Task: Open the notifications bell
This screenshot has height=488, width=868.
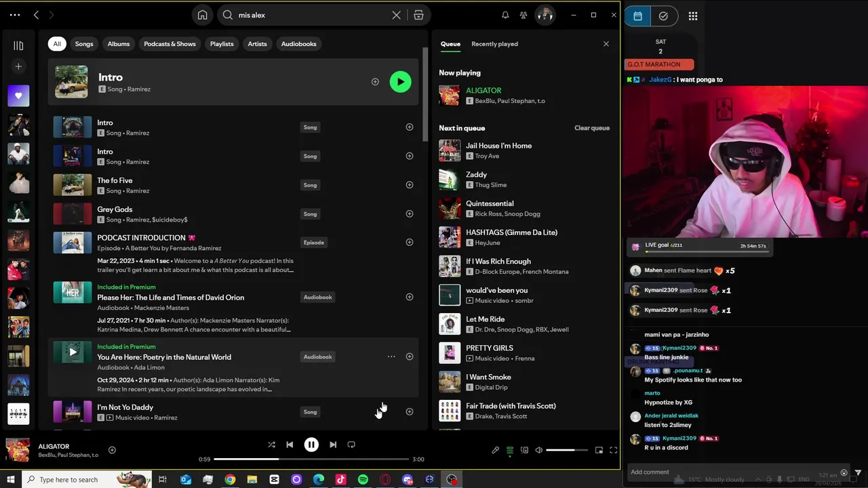Action: [505, 15]
